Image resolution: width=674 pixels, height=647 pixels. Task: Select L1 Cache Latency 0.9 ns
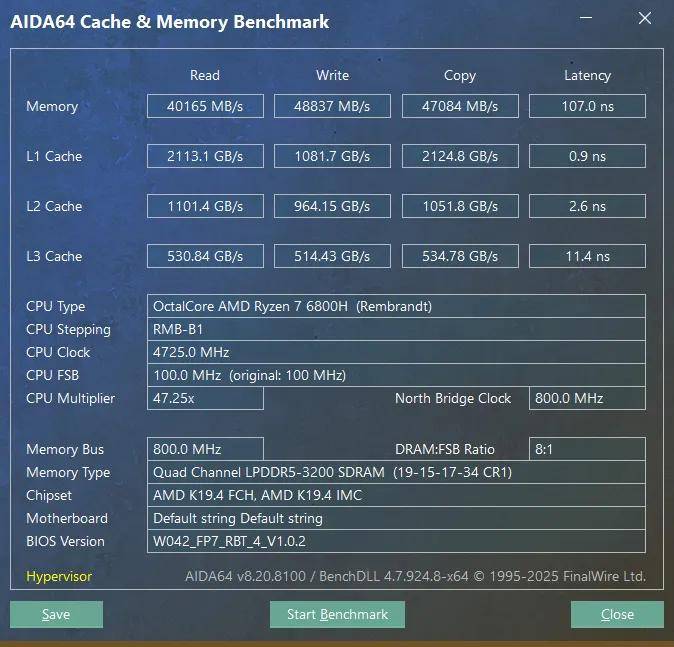[x=587, y=156]
